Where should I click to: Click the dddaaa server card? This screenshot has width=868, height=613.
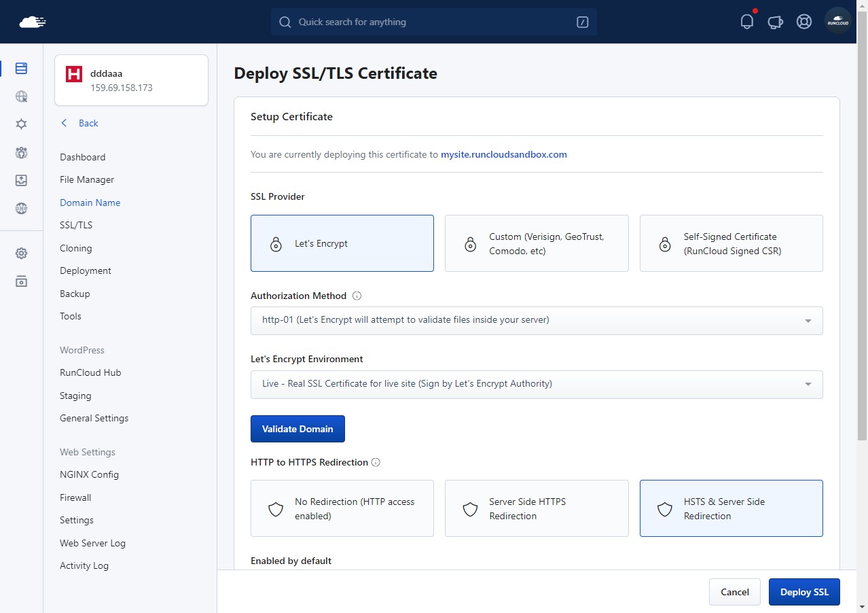click(131, 80)
